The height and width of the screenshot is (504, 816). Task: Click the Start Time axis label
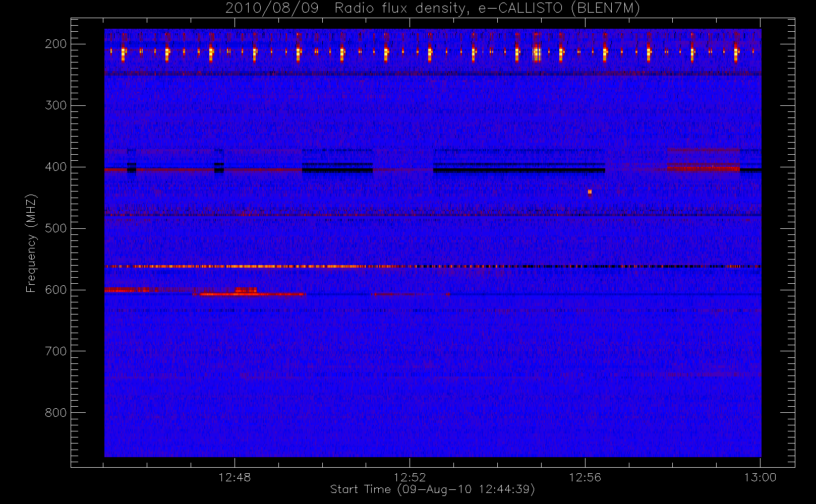click(432, 489)
